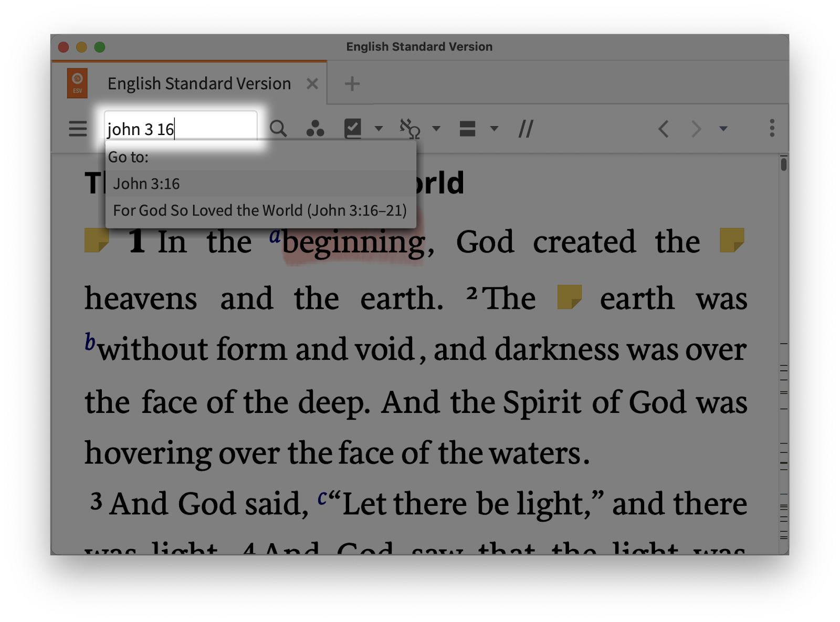Toggle the reading plan checkmark icon
840x622 pixels.
coord(353,129)
